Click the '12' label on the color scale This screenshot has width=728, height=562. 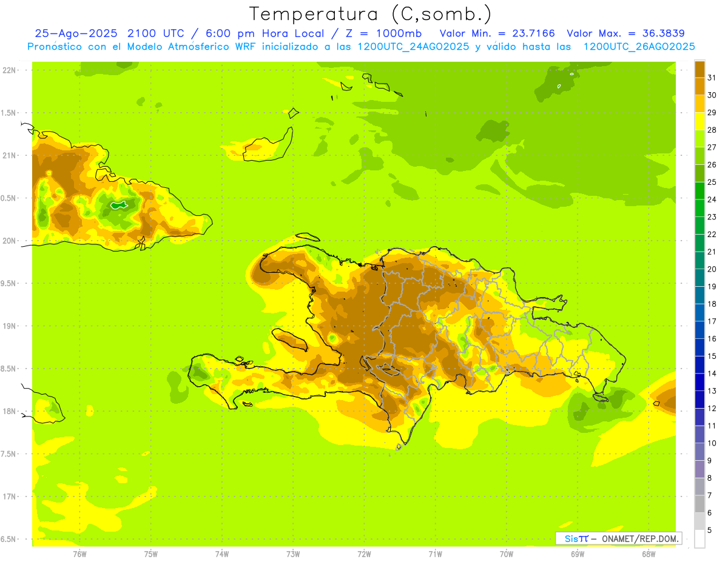pyautogui.click(x=713, y=408)
